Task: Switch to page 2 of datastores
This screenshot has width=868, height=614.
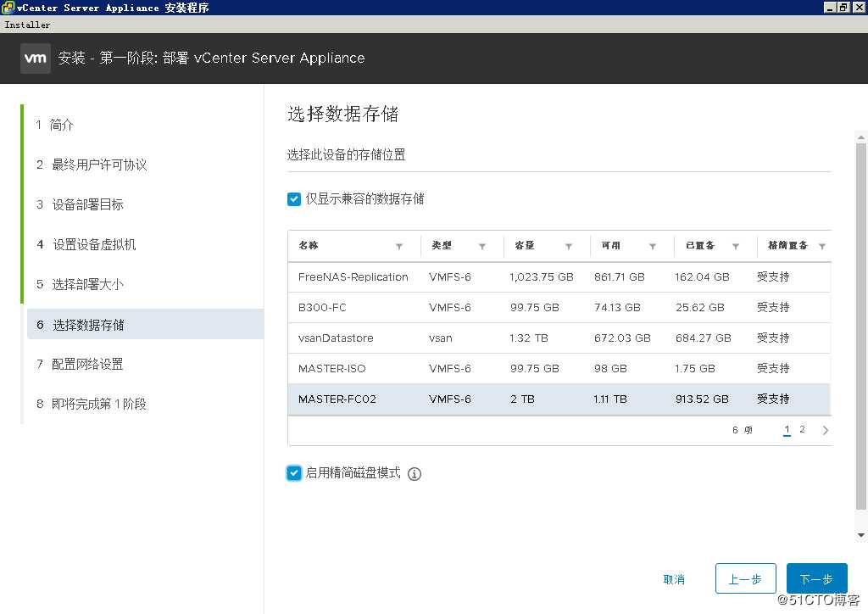Action: pos(802,429)
